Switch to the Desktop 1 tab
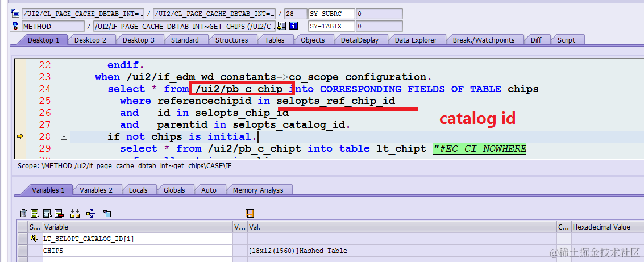 pos(43,40)
